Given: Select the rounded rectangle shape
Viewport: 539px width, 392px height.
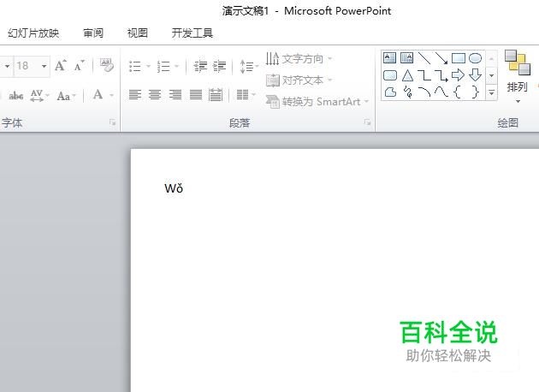Looking at the screenshot, I should click(390, 75).
